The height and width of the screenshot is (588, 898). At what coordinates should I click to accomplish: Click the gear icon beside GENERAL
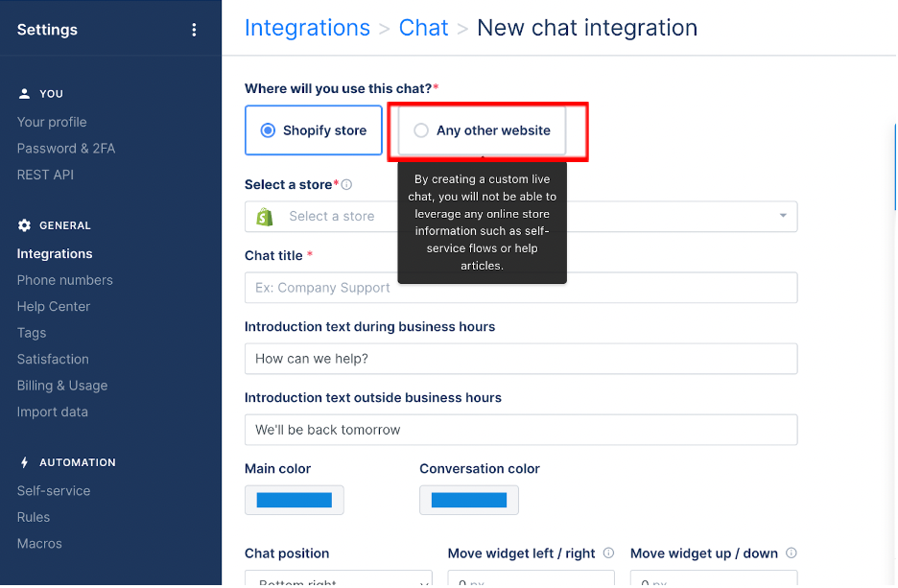(24, 225)
